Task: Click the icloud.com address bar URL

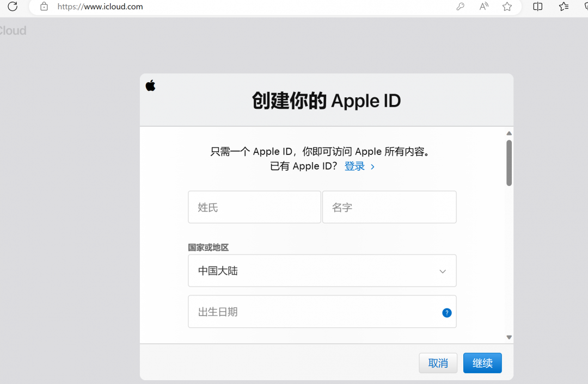Action: pos(100,7)
